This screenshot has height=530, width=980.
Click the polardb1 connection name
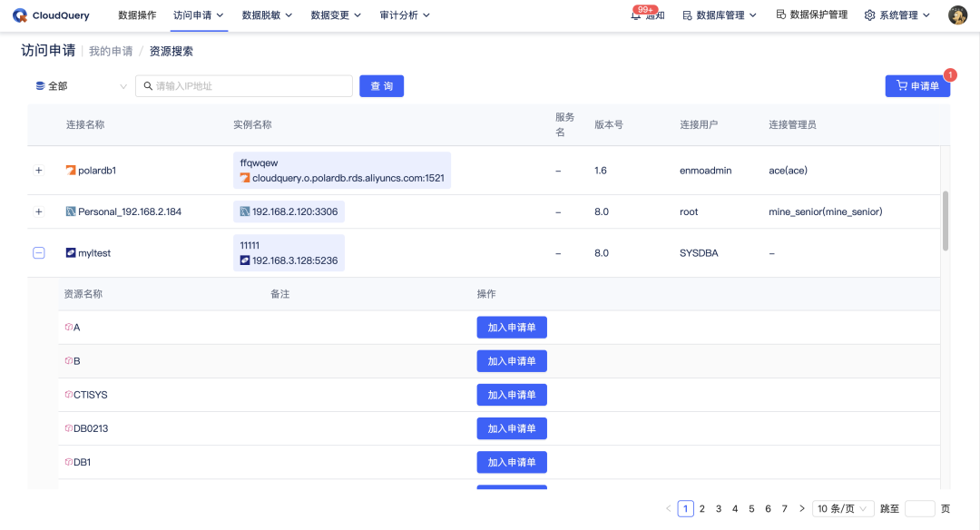pos(97,170)
